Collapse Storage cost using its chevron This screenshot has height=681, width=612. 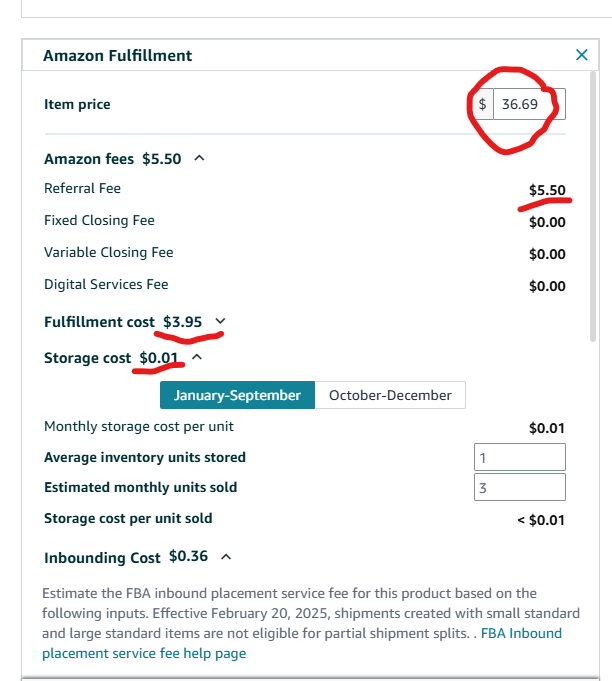[x=196, y=357]
